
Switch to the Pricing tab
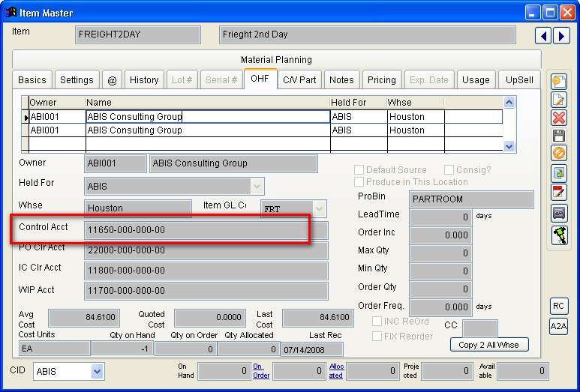pos(381,80)
